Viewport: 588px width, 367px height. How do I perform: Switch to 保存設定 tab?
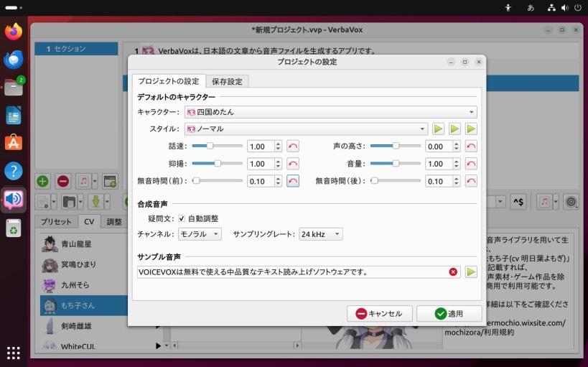[227, 81]
